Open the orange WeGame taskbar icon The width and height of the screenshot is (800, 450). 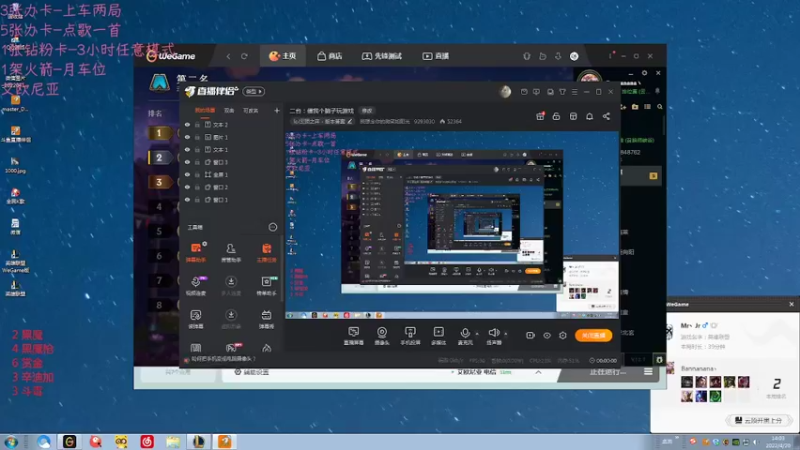224,441
